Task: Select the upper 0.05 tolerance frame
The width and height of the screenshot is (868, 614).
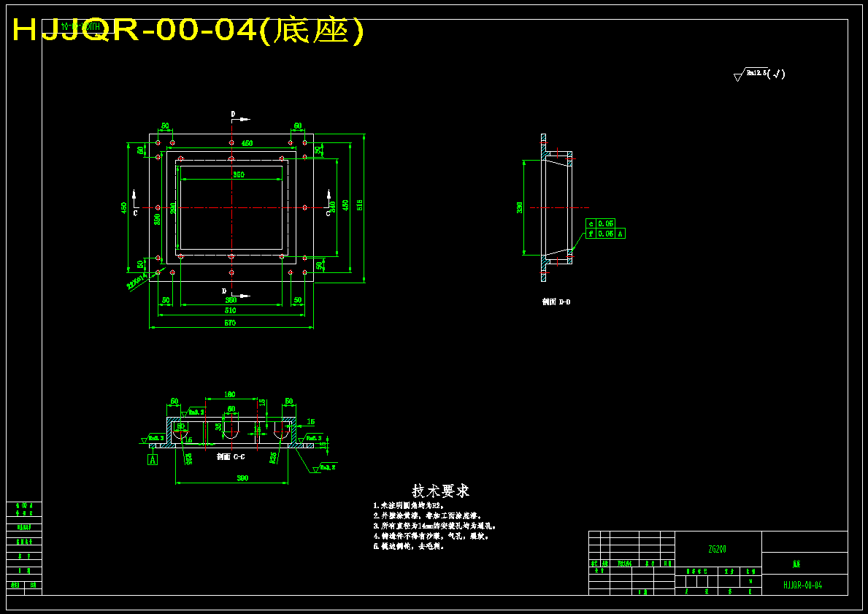Action: click(601, 223)
